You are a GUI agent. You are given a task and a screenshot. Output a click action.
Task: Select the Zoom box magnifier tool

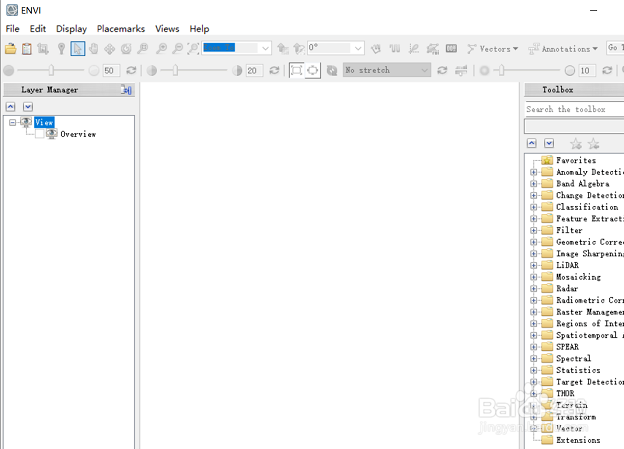click(x=142, y=49)
